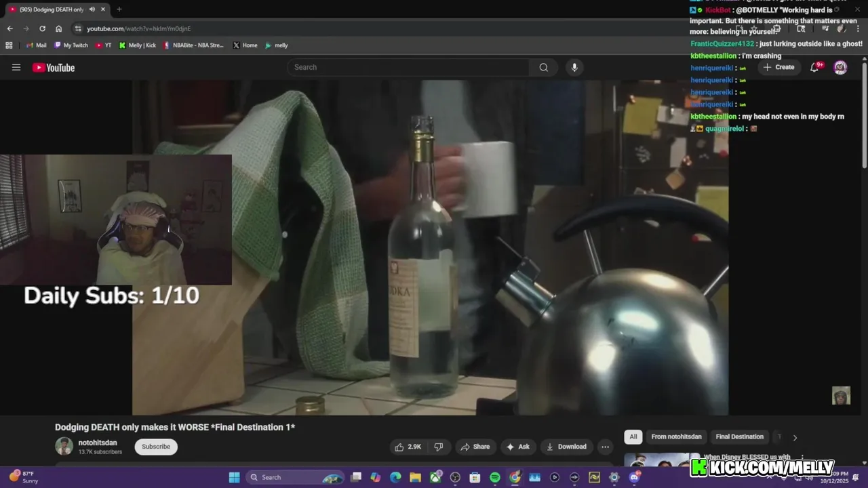Open the notohitsdan channel avatar
The width and height of the screenshot is (868, 488).
pos(64,446)
